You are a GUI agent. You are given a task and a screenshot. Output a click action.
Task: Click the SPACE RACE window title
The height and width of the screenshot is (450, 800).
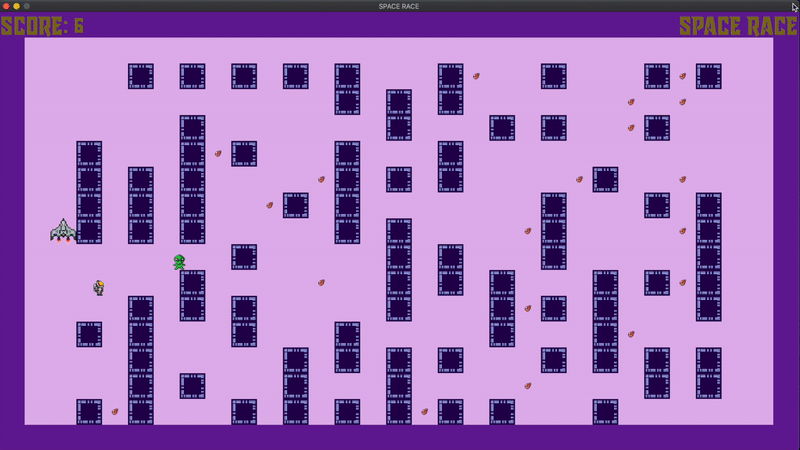(399, 6)
